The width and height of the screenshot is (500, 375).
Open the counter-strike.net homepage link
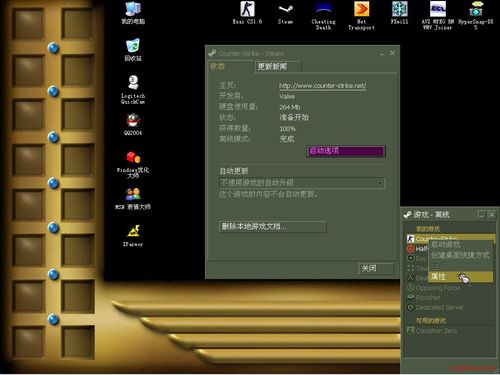pyautogui.click(x=323, y=86)
